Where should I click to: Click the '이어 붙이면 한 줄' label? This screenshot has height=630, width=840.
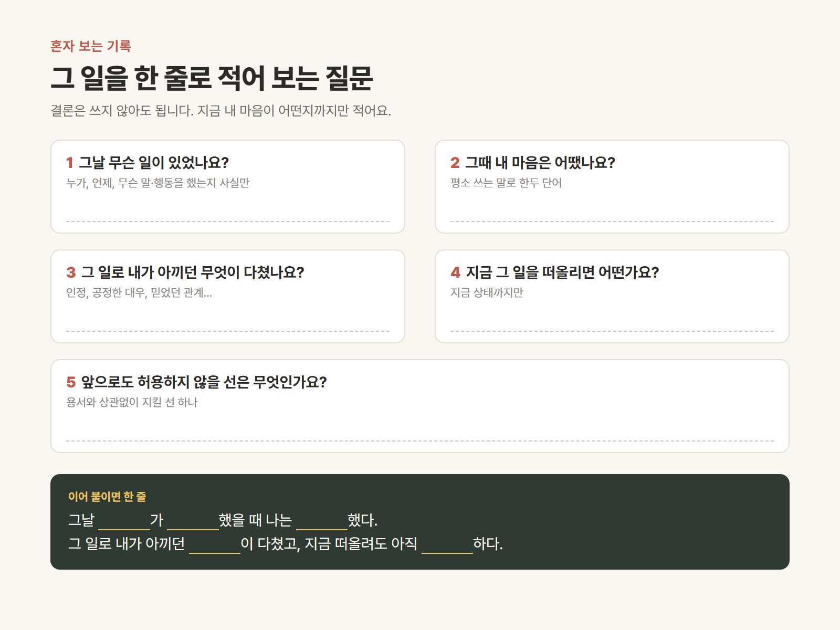pyautogui.click(x=107, y=497)
